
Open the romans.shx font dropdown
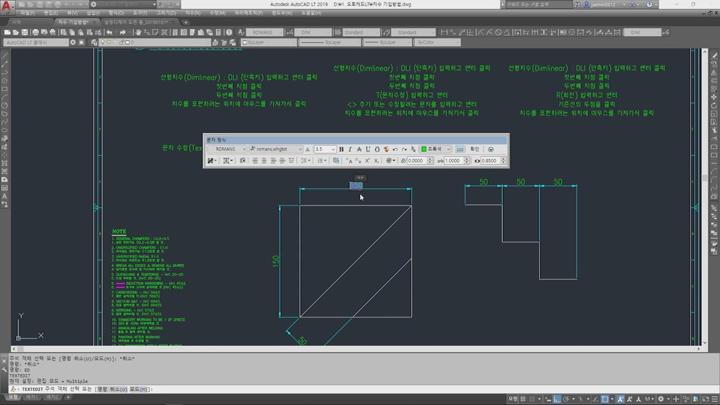click(276, 149)
